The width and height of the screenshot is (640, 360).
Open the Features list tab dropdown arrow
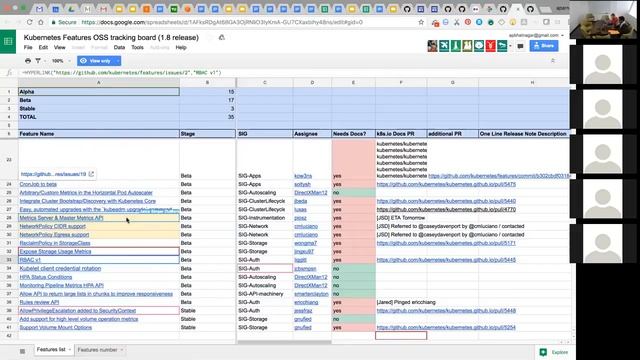click(x=69, y=350)
